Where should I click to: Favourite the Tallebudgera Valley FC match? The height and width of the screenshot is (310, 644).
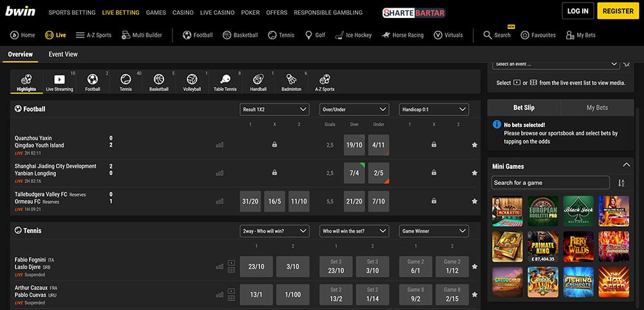click(475, 202)
